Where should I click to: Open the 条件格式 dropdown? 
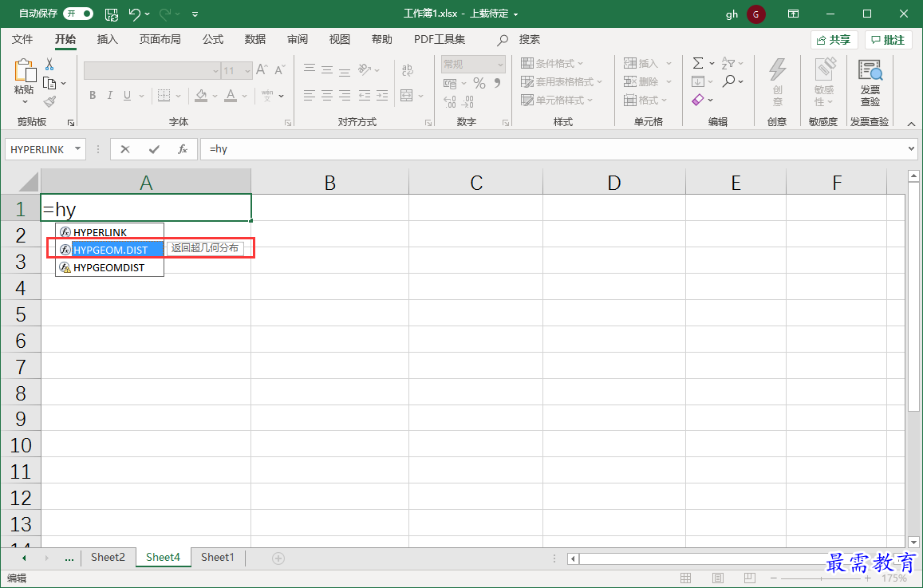pos(552,64)
